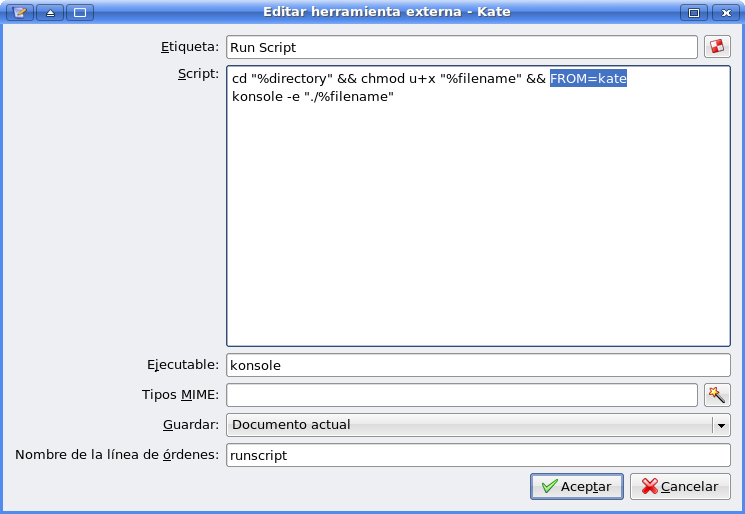Click the empty Tipos MIME input field
The width and height of the screenshot is (745, 514).
tap(462, 395)
